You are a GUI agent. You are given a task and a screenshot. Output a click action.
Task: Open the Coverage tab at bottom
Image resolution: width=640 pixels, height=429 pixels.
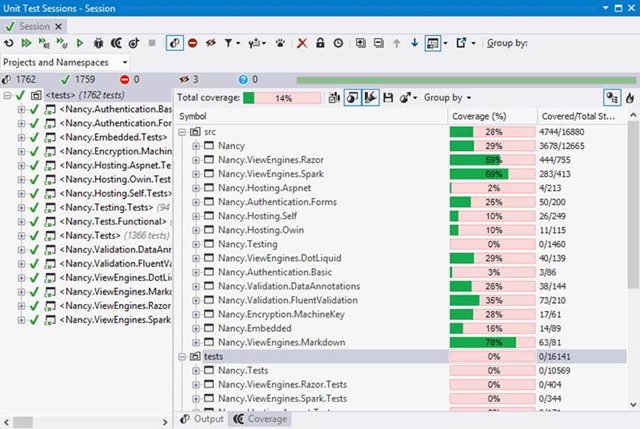(260, 419)
